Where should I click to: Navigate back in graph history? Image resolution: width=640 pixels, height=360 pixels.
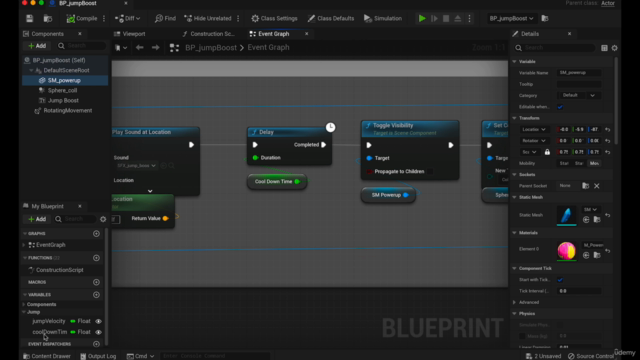coord(140,48)
